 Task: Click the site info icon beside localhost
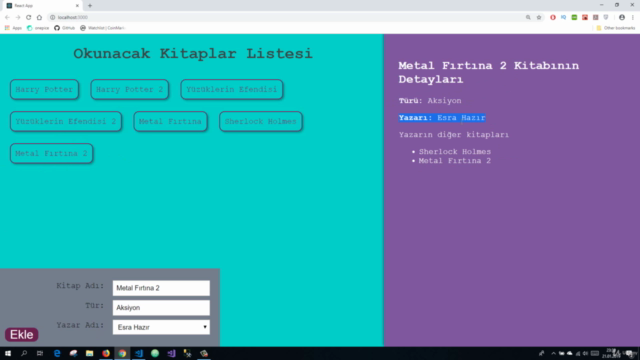[x=52, y=18]
